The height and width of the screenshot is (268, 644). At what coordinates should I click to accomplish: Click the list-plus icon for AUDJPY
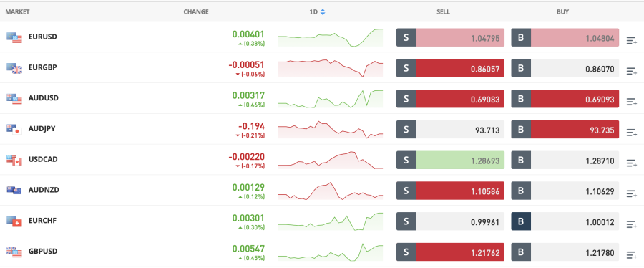(631, 133)
